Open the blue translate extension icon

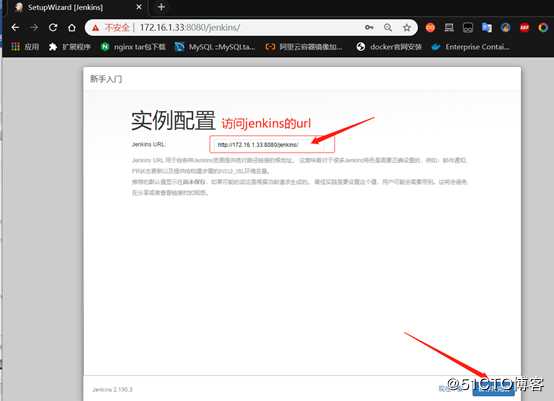pyautogui.click(x=487, y=28)
